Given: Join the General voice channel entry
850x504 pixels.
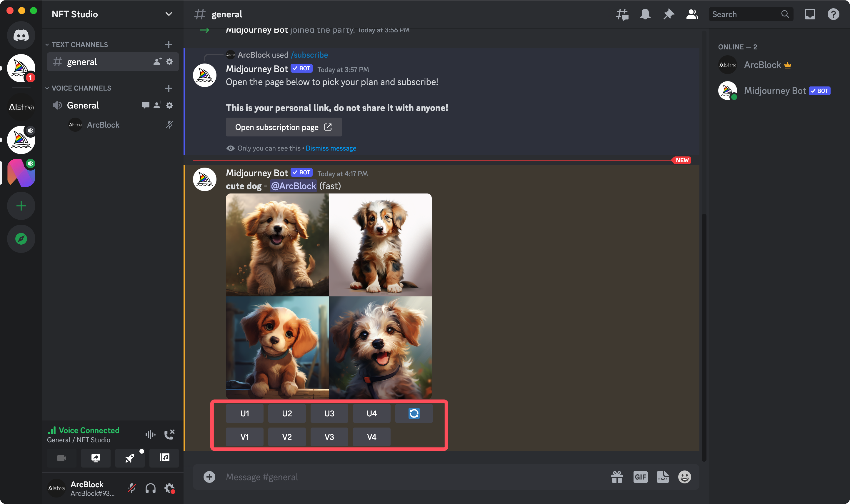Looking at the screenshot, I should click(x=83, y=105).
